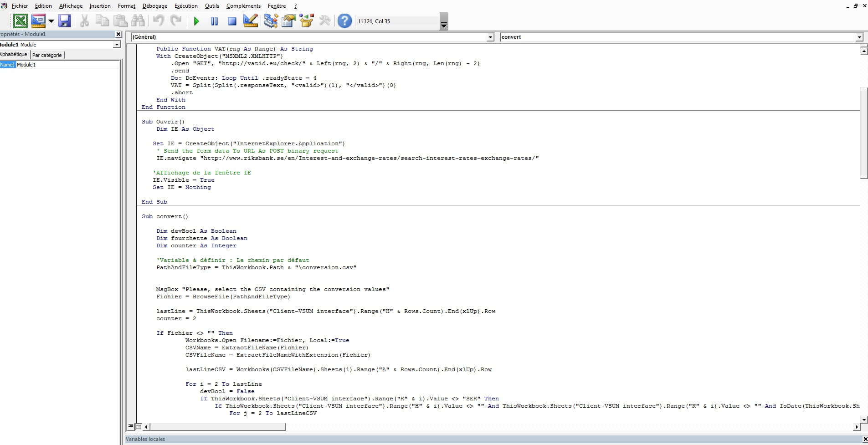Click the Redo arrow icon

click(x=176, y=21)
